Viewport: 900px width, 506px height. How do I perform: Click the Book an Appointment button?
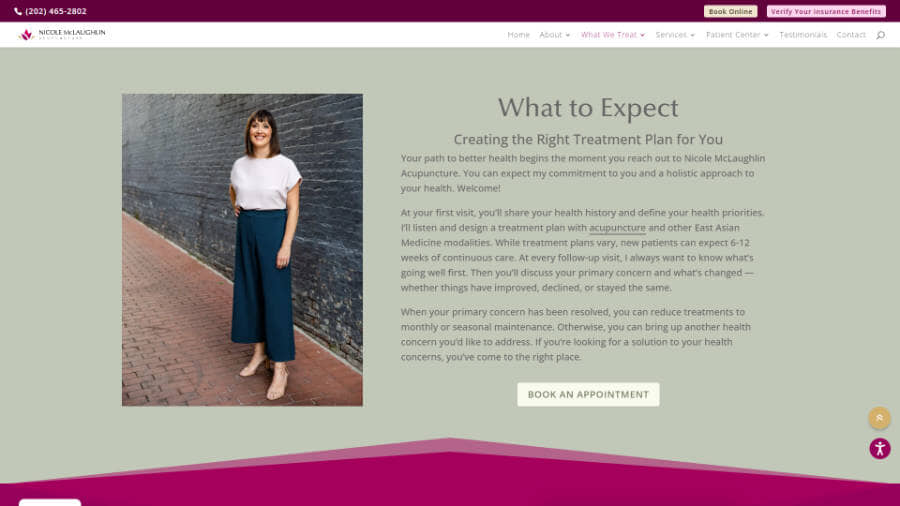588,395
